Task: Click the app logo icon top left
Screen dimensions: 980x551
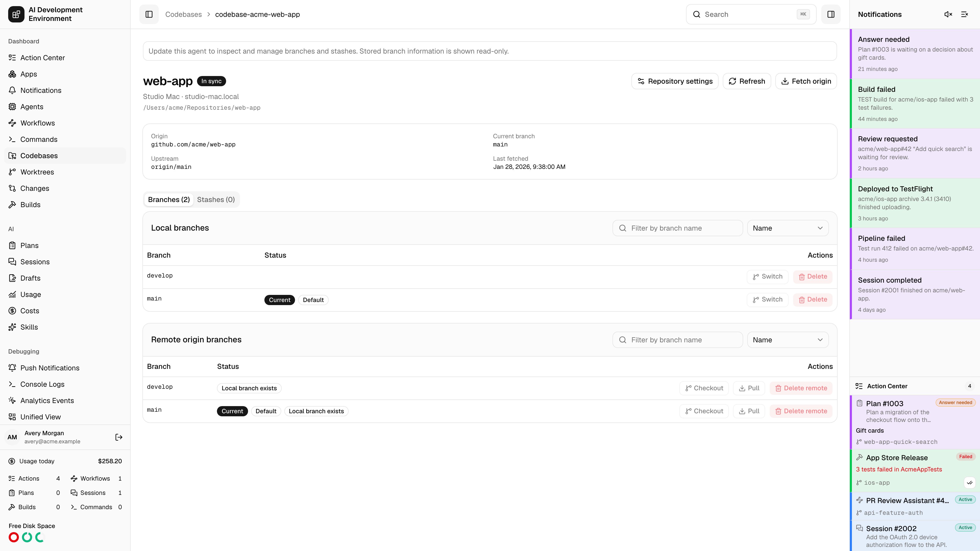Action: tap(16, 15)
